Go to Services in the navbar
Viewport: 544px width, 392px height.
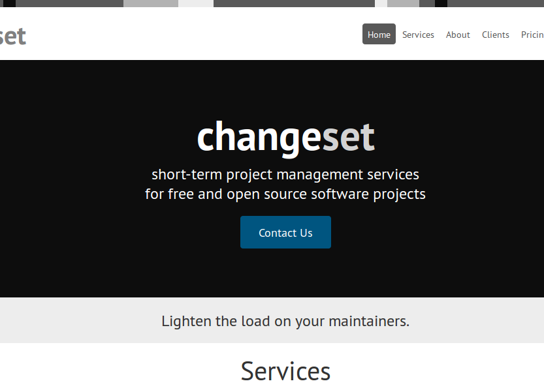click(x=418, y=35)
